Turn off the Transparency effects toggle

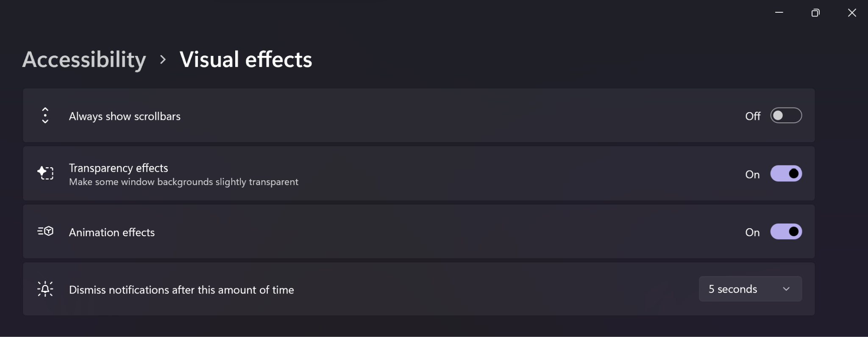tap(786, 174)
